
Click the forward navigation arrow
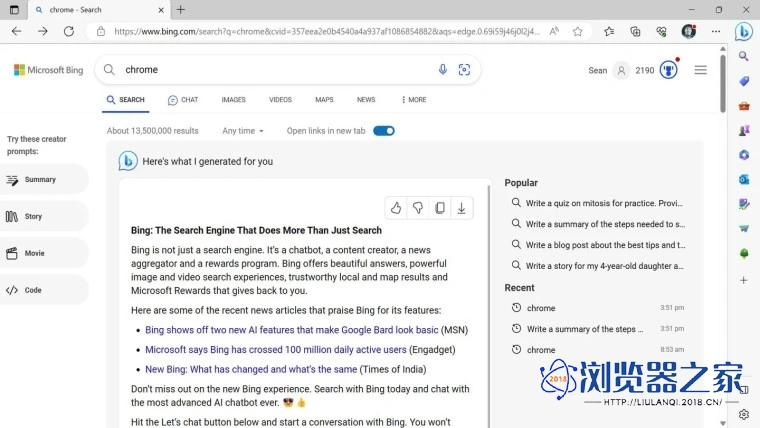point(43,32)
